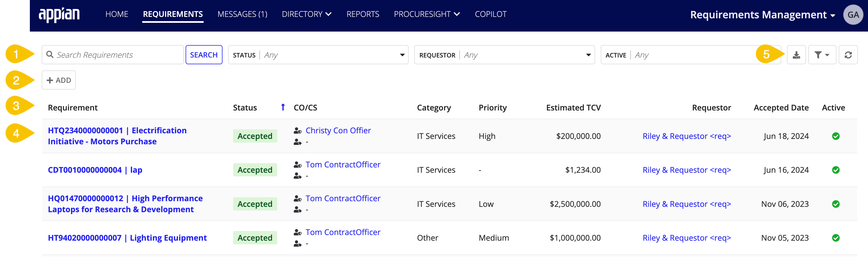
Task: Click the Nov 05, 2023 accepted date
Action: [785, 238]
